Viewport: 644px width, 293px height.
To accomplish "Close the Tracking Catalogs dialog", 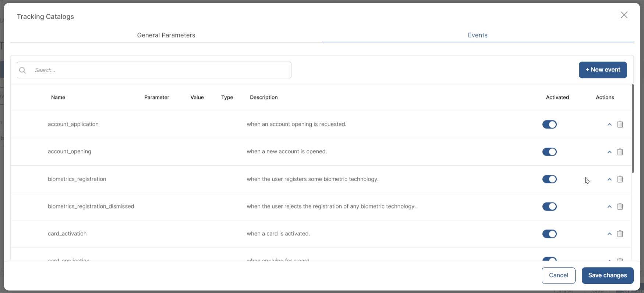I will click(x=624, y=15).
